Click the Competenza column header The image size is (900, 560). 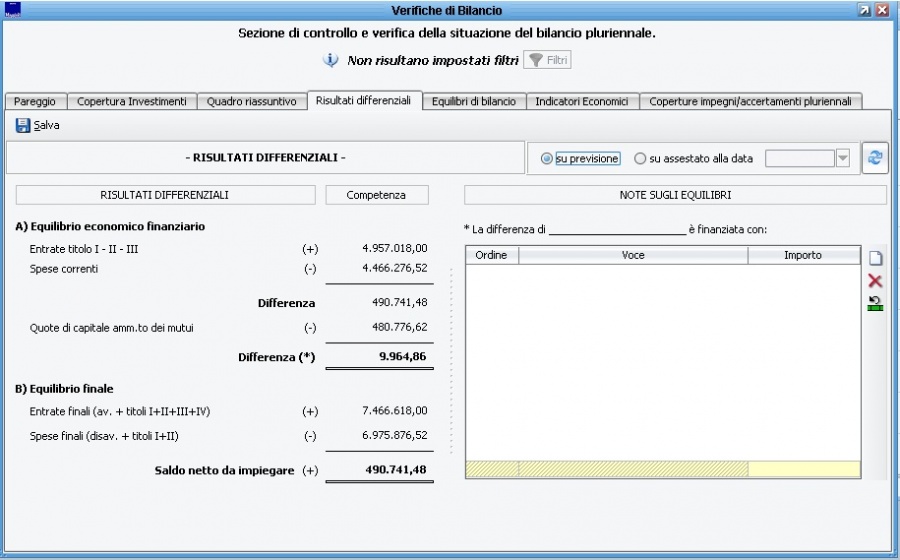[x=377, y=195]
